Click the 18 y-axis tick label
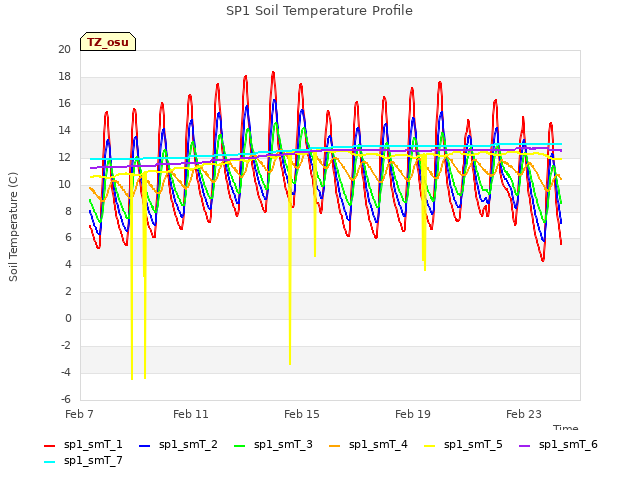 click(x=64, y=76)
